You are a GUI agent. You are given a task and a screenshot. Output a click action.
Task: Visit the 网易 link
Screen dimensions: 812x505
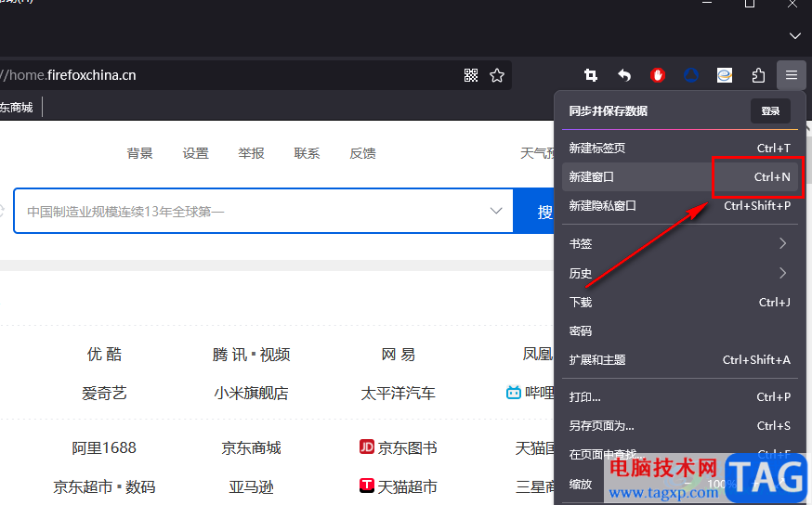pos(399,355)
